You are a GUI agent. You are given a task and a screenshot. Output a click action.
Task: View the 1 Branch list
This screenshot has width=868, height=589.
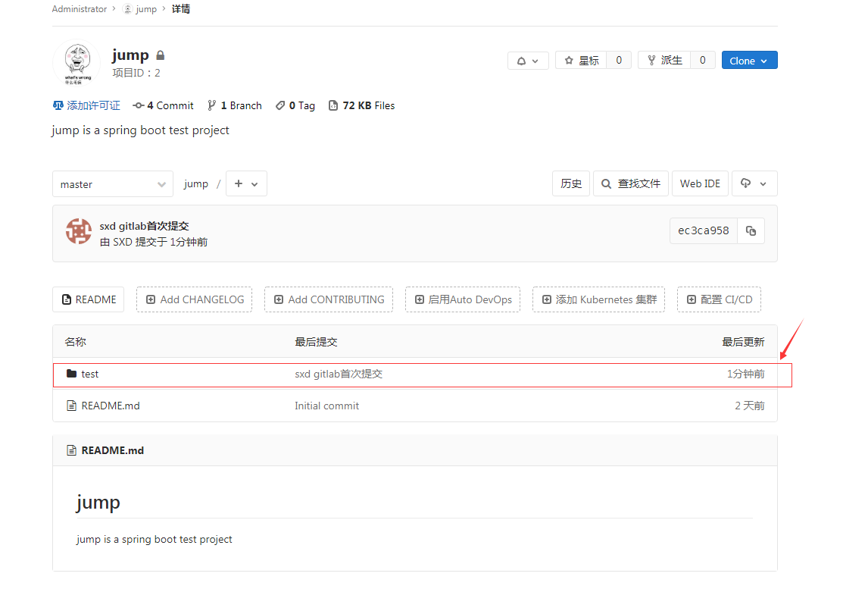[x=235, y=105]
